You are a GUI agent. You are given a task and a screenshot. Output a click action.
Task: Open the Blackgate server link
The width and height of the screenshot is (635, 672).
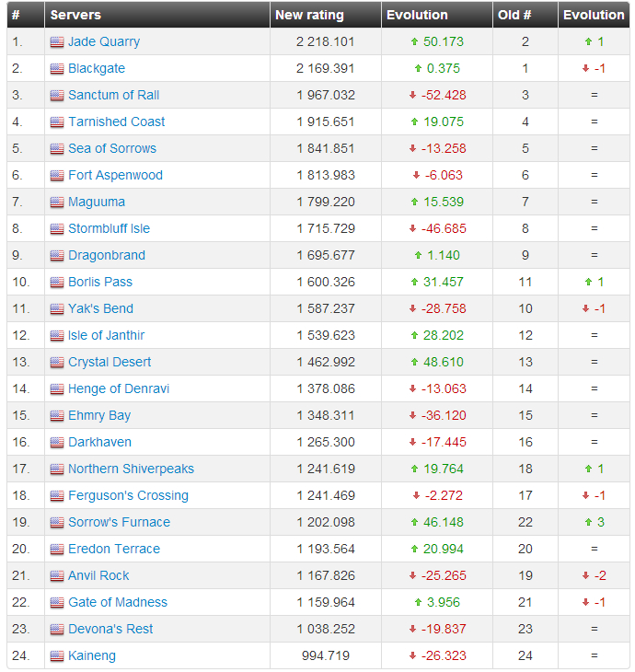[x=97, y=68]
